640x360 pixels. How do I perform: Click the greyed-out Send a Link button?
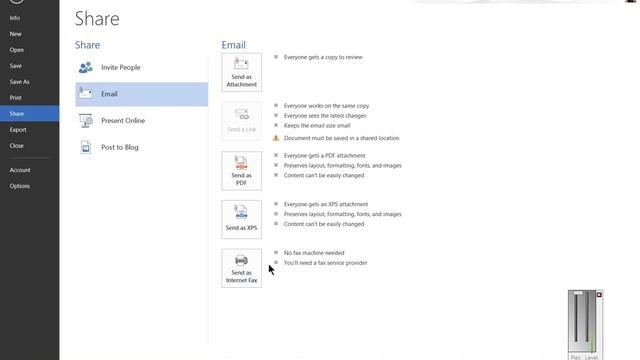pos(242,121)
